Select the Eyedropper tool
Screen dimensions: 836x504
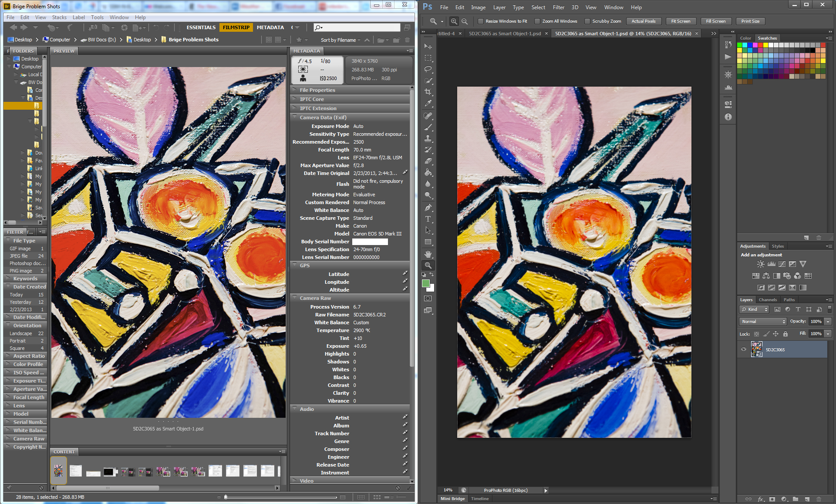[428, 104]
